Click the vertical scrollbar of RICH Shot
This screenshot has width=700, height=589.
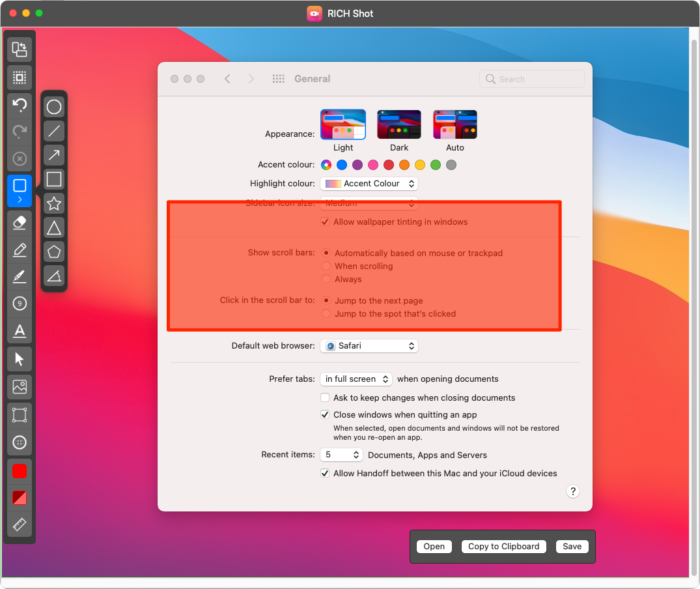pos(694,308)
